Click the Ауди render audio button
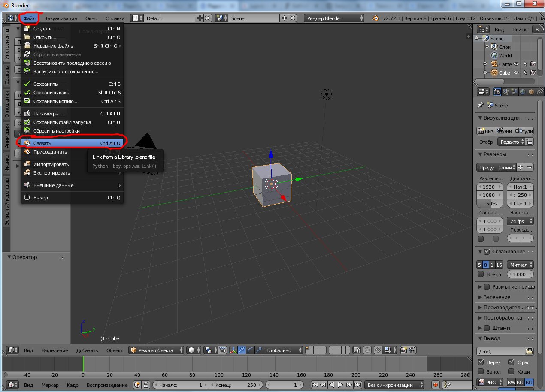 524,131
